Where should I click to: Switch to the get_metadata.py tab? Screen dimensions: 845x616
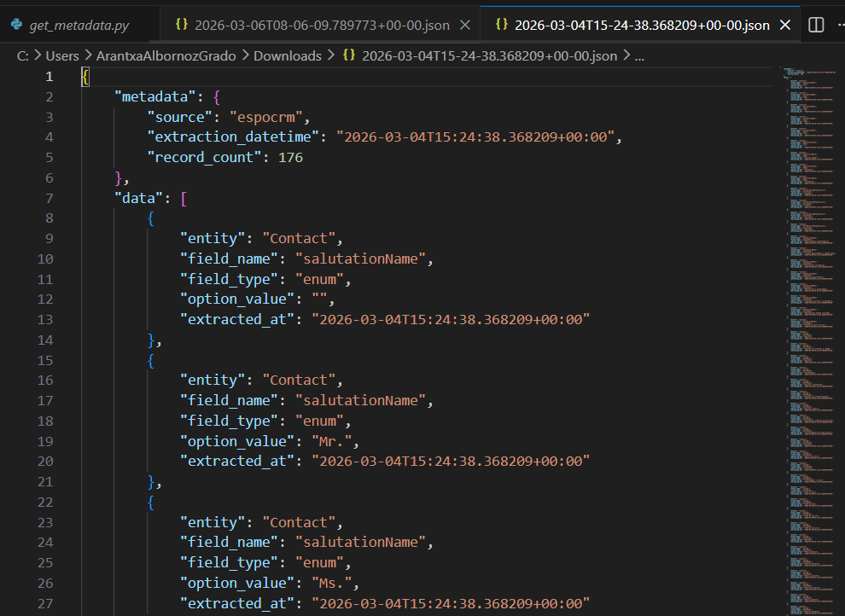coord(79,25)
